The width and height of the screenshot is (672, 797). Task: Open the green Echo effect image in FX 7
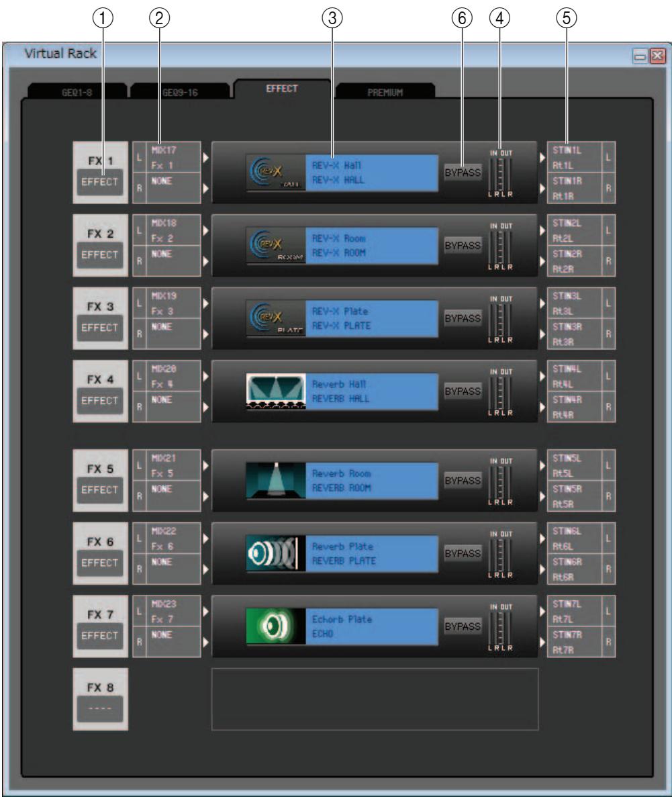[x=275, y=626]
